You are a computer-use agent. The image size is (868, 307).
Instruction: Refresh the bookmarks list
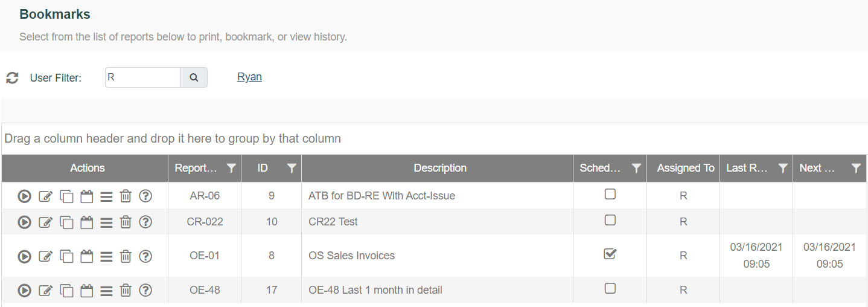tap(12, 78)
